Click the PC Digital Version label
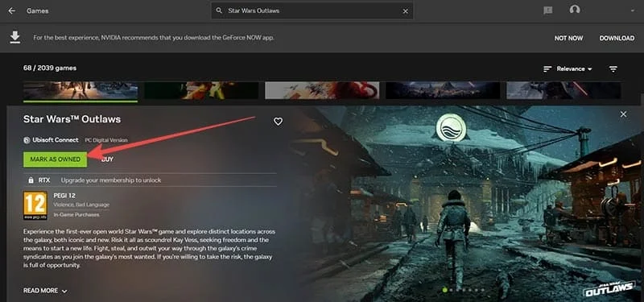This screenshot has height=302, width=644. (106, 140)
